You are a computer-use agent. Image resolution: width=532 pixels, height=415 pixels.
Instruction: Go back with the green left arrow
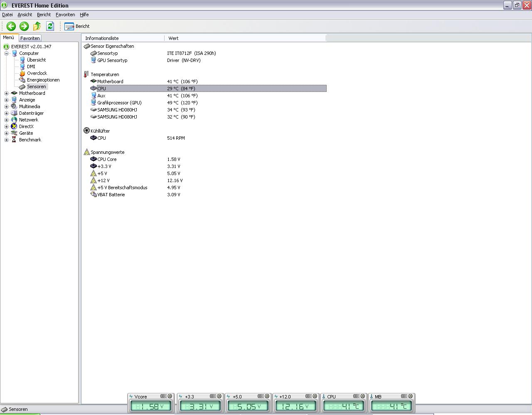[11, 26]
